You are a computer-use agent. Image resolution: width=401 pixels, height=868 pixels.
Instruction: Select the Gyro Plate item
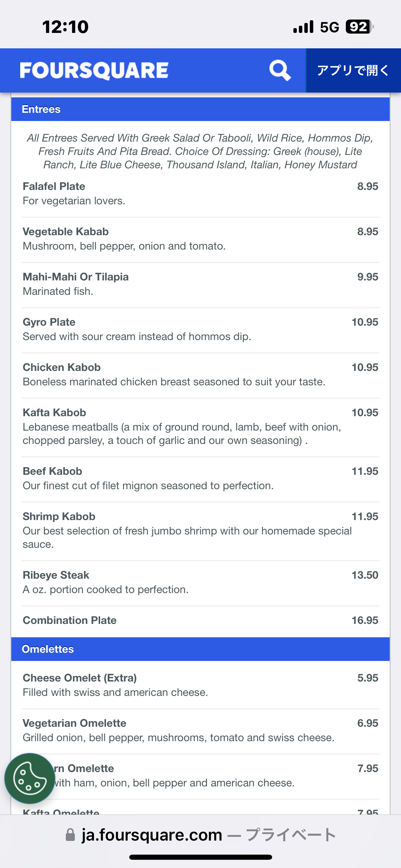49,322
